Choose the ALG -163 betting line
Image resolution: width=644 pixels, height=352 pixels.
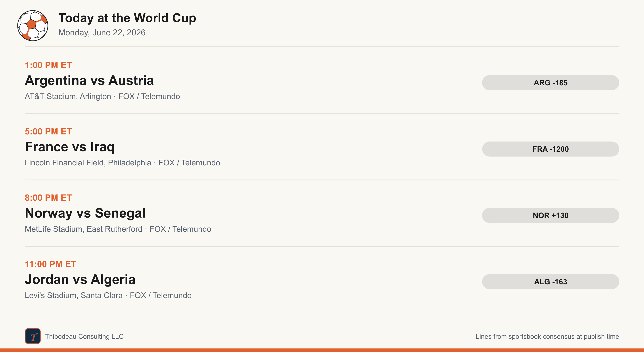tap(550, 282)
